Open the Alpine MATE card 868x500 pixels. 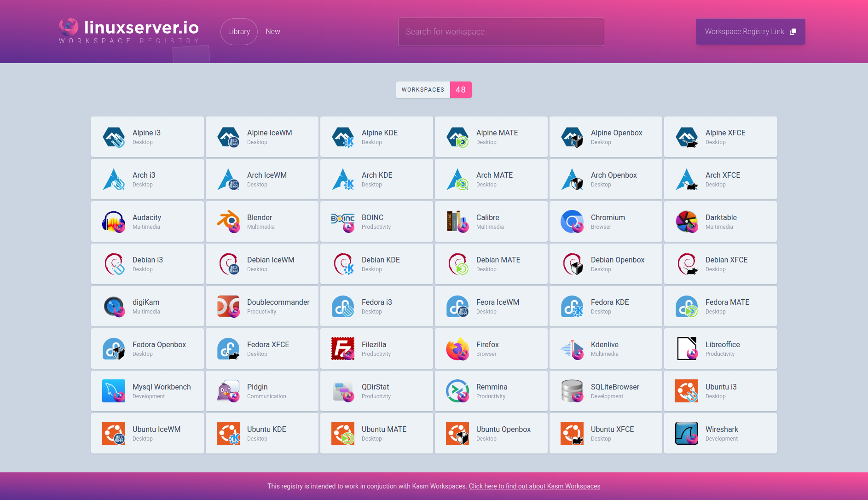point(491,137)
